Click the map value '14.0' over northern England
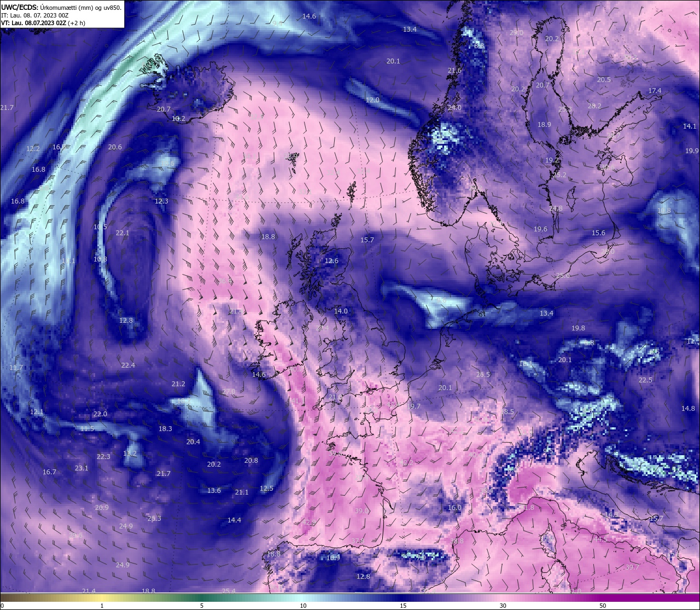The image size is (700, 610). tap(341, 311)
